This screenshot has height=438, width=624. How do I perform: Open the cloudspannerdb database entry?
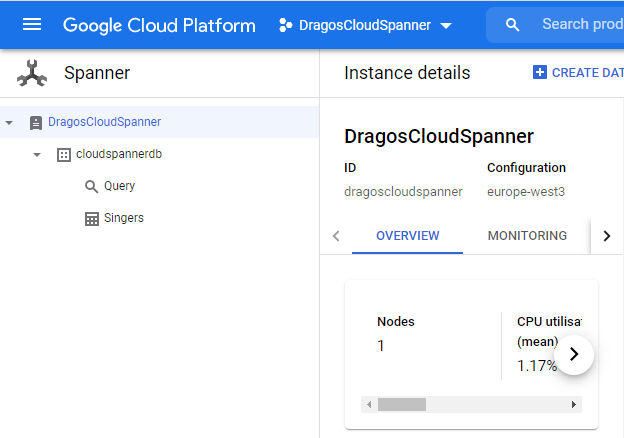coord(119,154)
